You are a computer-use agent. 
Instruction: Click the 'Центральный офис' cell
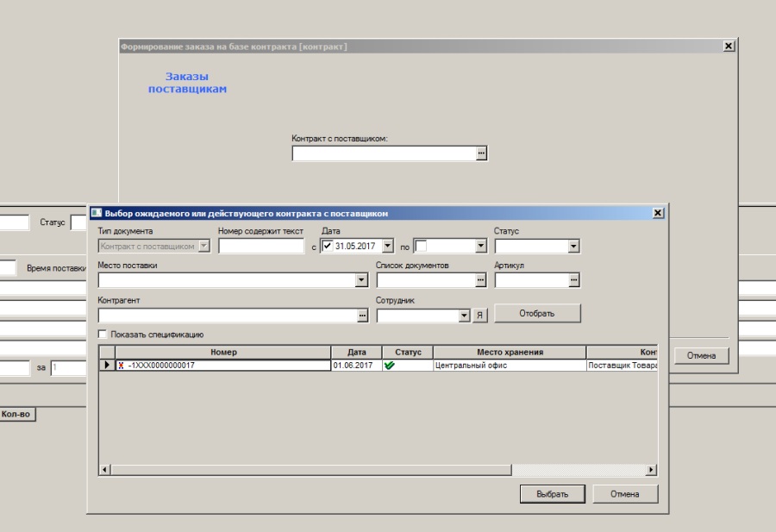tap(510, 366)
